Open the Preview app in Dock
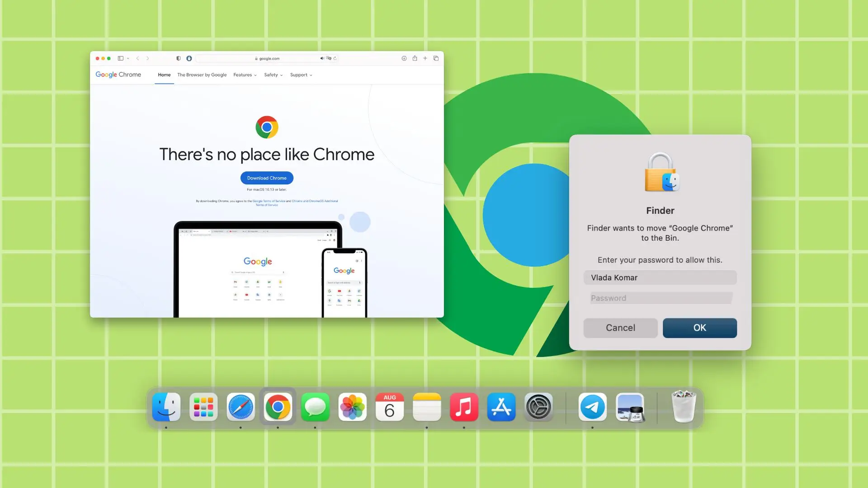 [x=630, y=407]
